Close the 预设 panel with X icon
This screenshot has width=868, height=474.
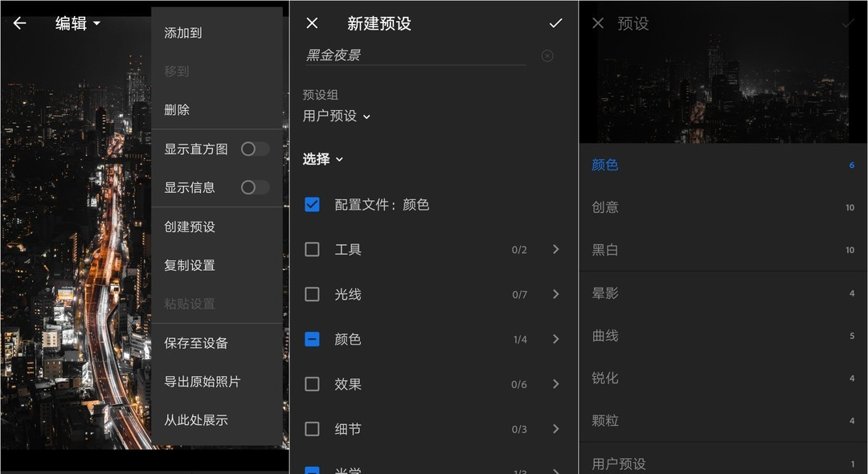click(x=598, y=23)
